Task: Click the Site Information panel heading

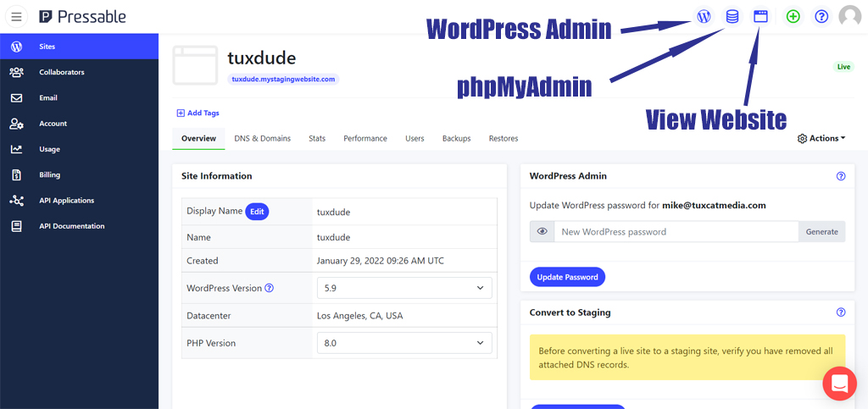Action: [216, 176]
